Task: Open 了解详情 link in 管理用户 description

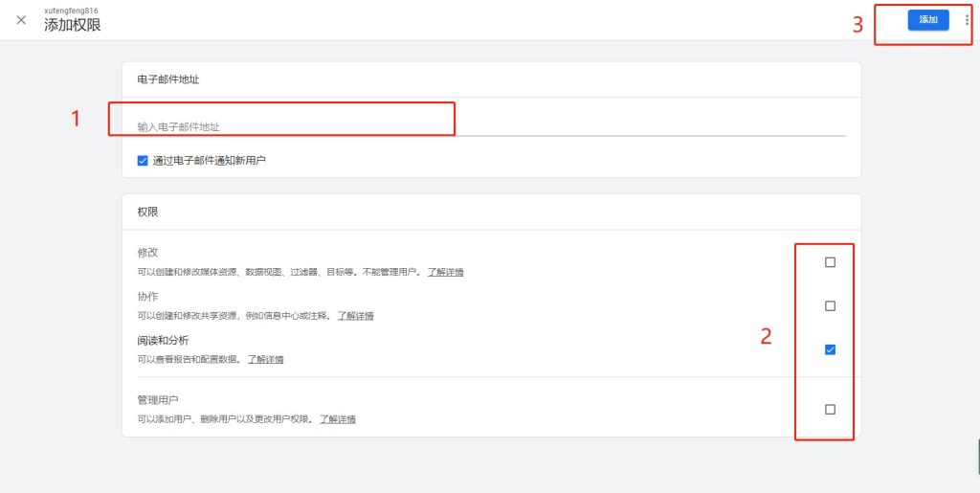Action: coord(337,419)
